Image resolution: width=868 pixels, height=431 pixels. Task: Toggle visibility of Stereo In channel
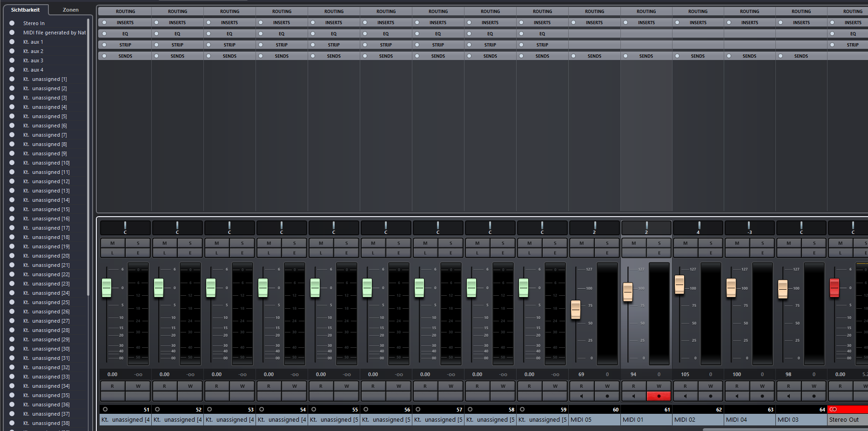(x=12, y=23)
